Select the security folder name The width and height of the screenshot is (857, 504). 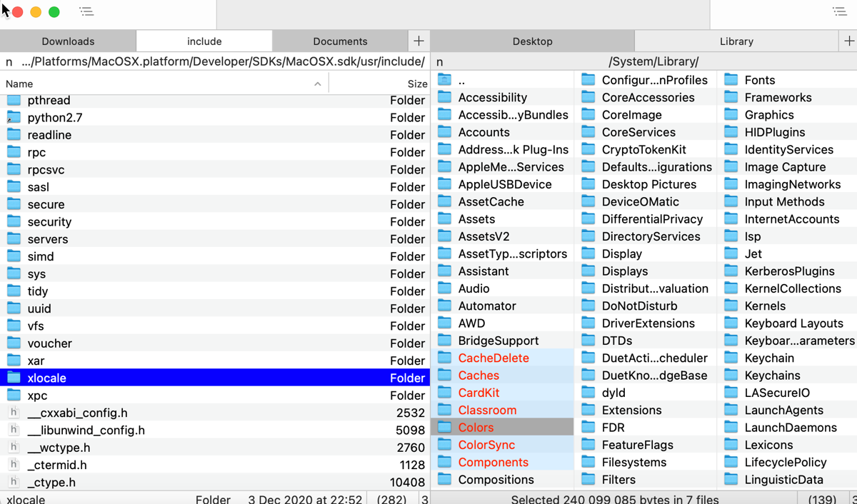coord(49,222)
